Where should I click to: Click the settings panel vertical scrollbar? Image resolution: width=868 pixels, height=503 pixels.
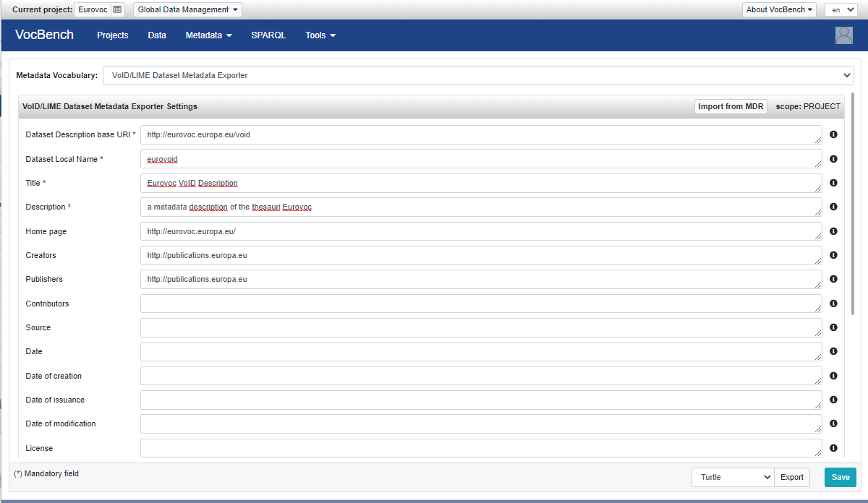[853, 205]
